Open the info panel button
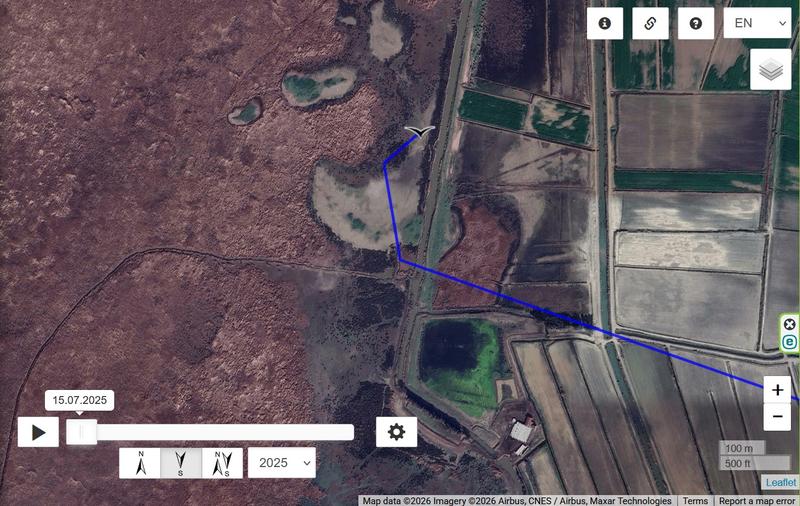Image resolution: width=800 pixels, height=506 pixels. 605,23
